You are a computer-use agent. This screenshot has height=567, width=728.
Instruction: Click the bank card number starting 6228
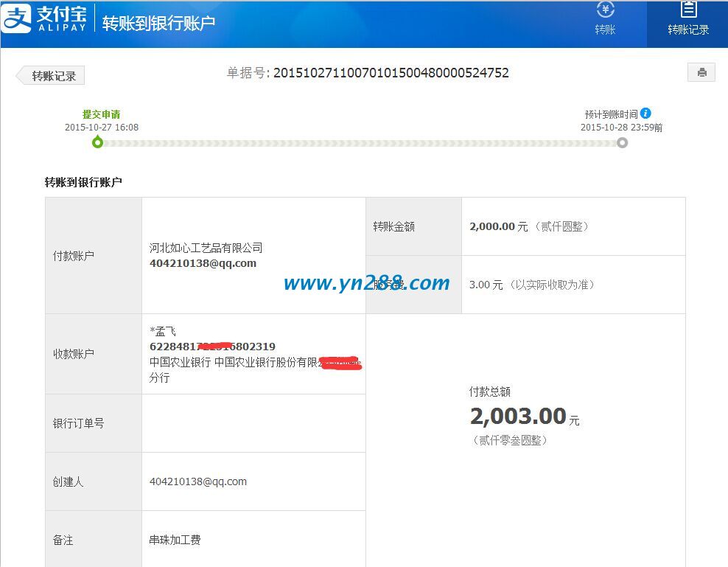click(213, 347)
